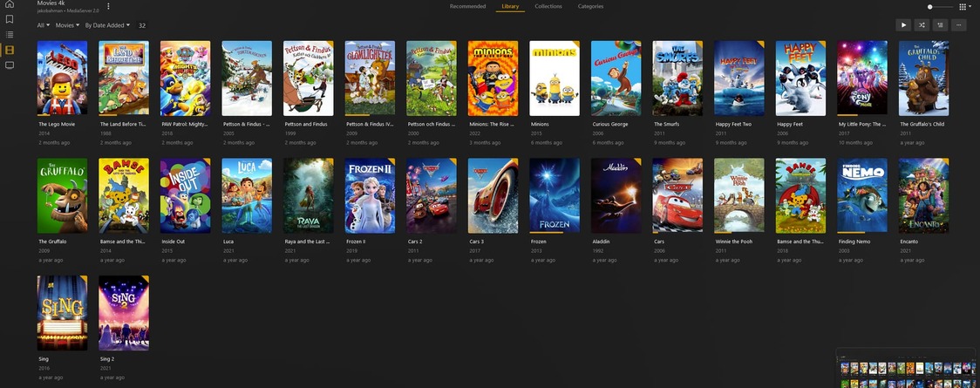Screen dimensions: 980x388
Task: Open the green Gruffalo poster
Action: coord(63,195)
